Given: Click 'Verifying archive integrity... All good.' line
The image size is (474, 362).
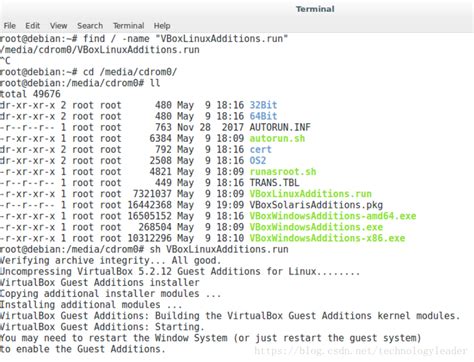Looking at the screenshot, I should [x=110, y=260].
